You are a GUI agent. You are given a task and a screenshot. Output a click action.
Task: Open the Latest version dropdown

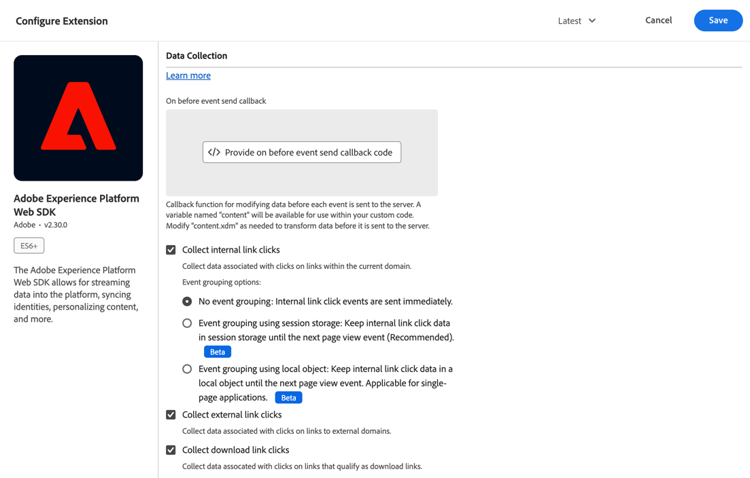[x=577, y=21]
